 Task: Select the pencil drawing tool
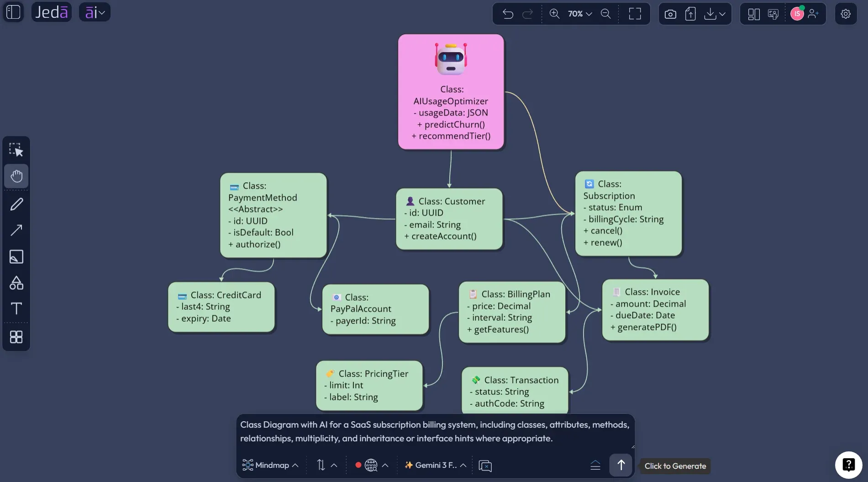point(16,204)
